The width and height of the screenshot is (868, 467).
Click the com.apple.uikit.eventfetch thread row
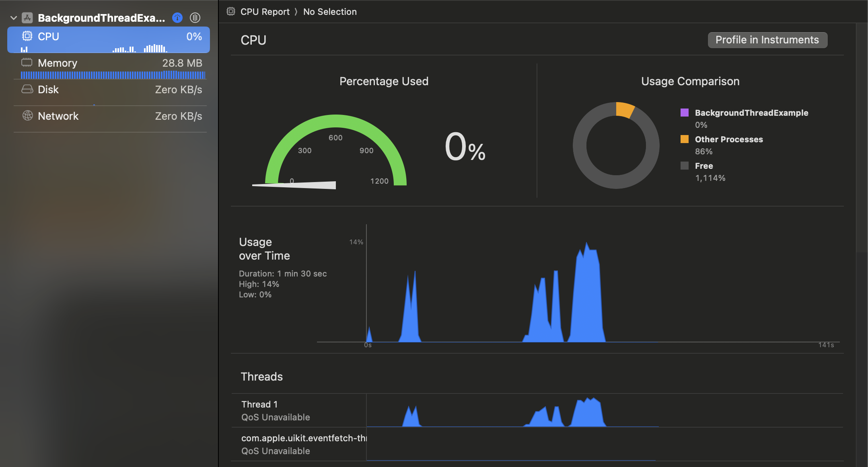tap(303, 444)
